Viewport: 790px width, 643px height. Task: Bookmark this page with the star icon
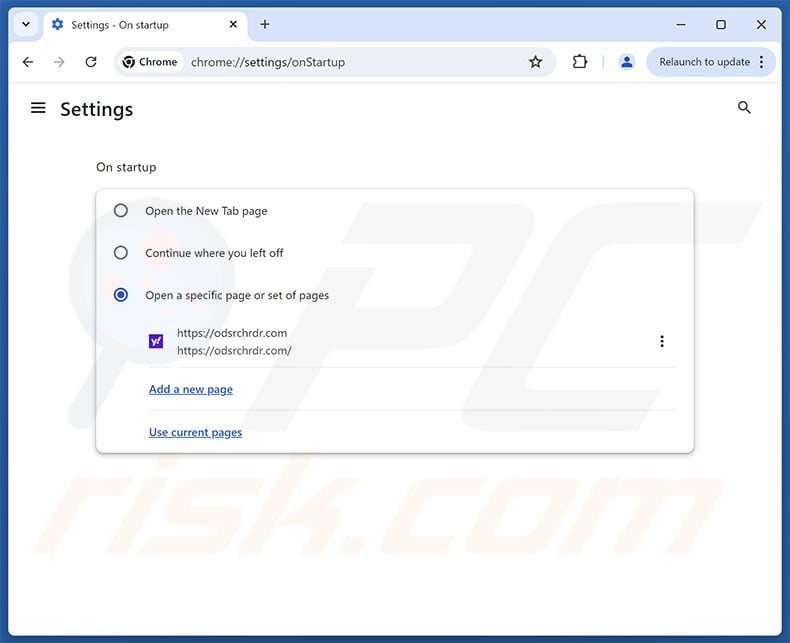(x=535, y=62)
